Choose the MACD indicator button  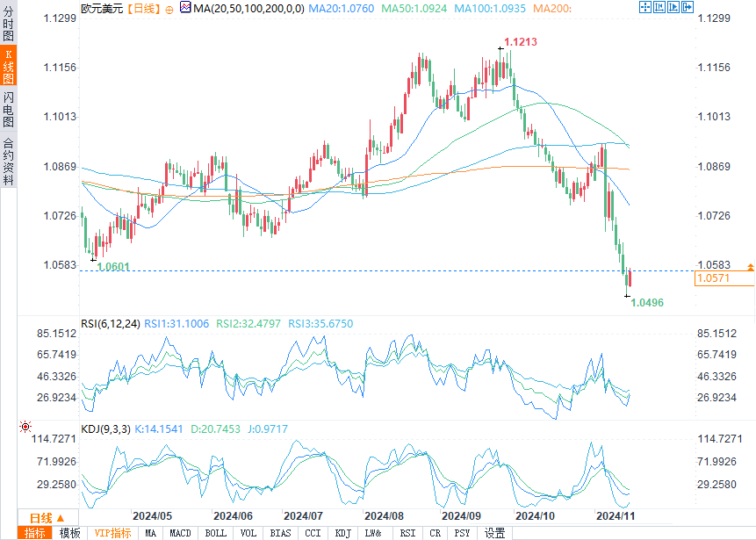pyautogui.click(x=180, y=533)
